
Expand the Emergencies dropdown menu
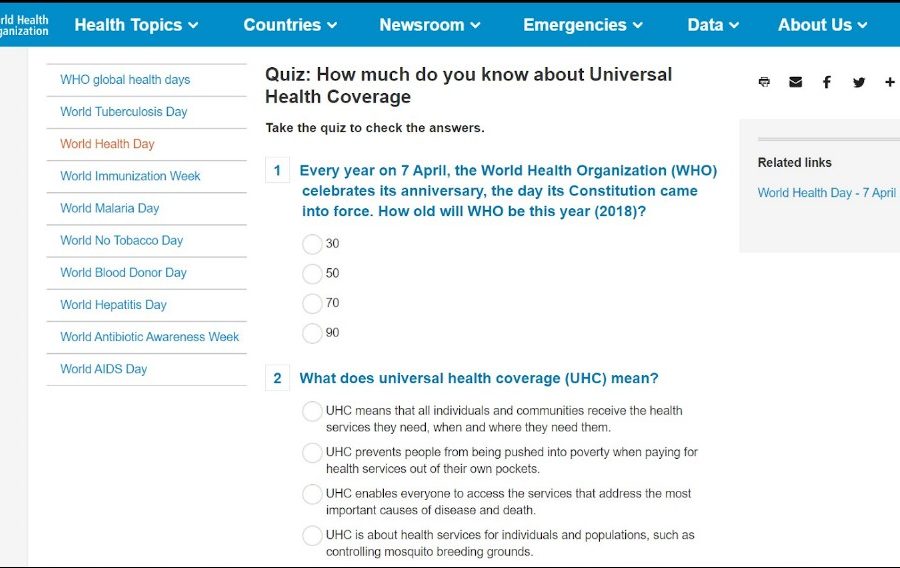583,25
